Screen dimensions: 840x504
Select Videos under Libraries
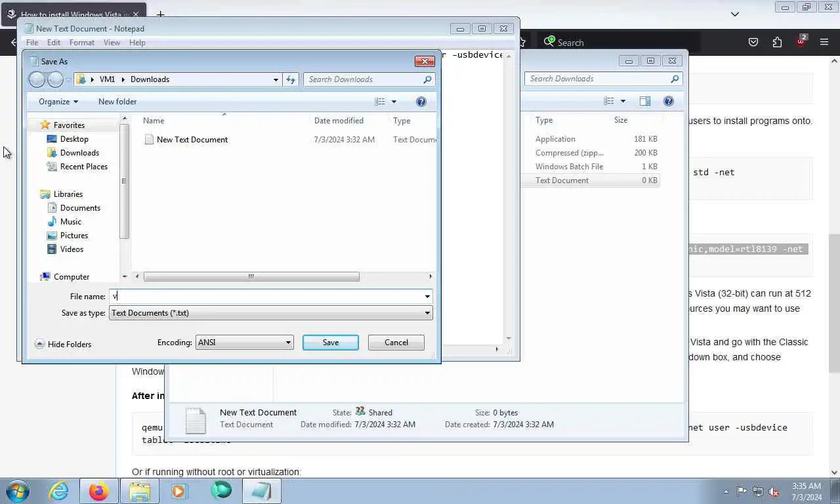click(72, 249)
